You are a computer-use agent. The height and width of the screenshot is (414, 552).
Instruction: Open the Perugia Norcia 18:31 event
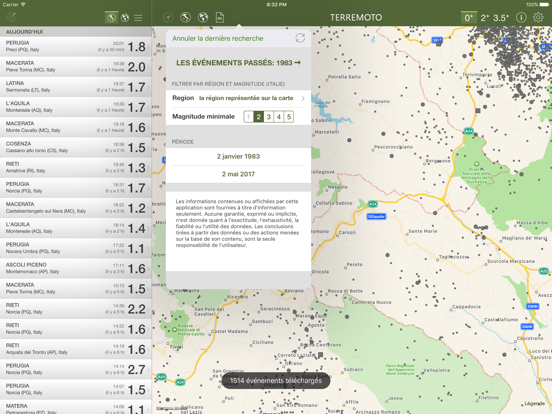tap(76, 188)
